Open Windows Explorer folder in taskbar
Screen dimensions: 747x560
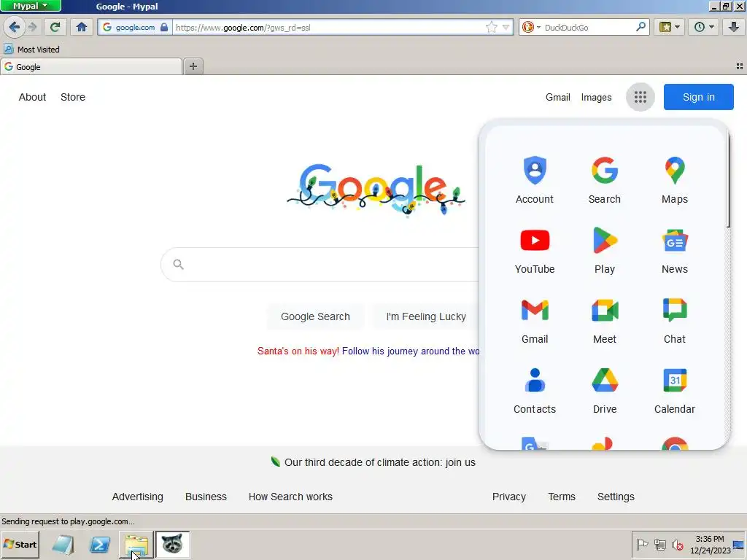(136, 544)
